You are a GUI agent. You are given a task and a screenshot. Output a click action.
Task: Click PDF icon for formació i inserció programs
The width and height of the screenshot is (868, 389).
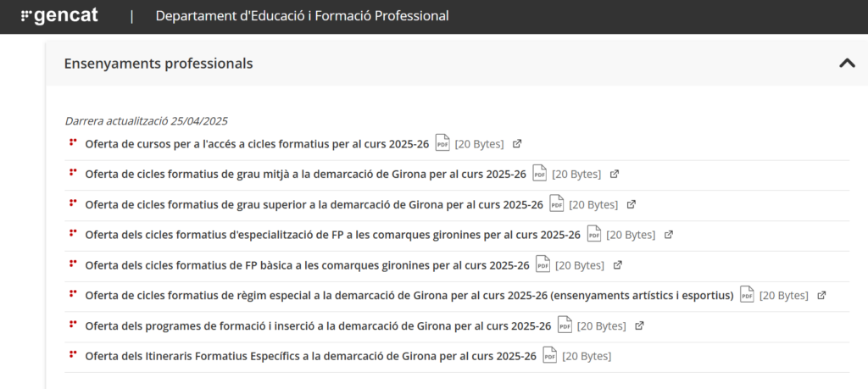point(564,326)
